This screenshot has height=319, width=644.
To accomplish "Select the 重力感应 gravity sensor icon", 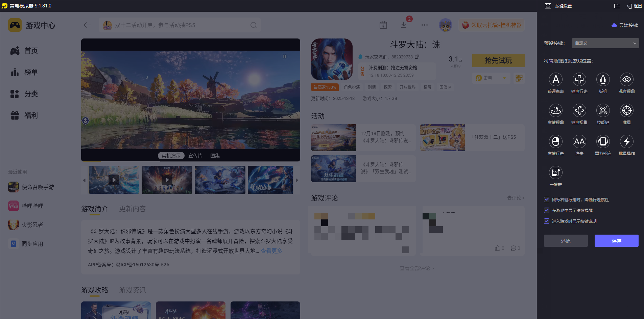I will [x=603, y=141].
